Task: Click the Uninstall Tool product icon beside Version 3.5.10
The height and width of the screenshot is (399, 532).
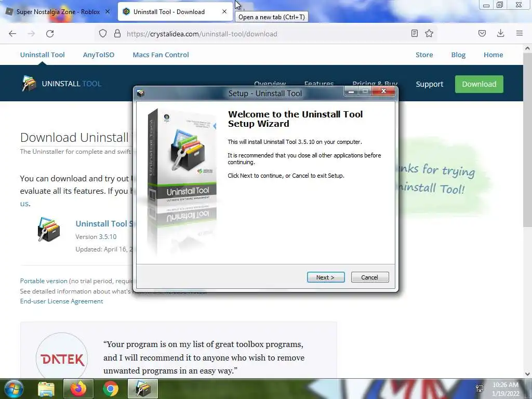Action: tap(49, 229)
